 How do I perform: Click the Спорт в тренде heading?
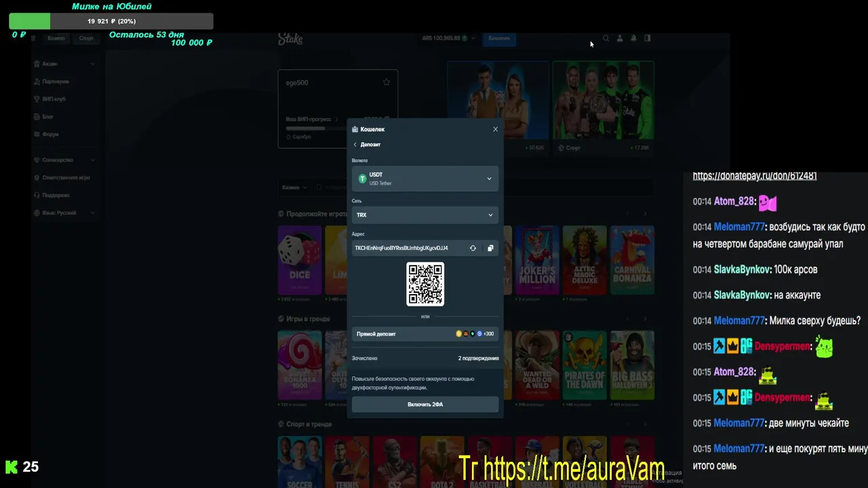tap(309, 424)
